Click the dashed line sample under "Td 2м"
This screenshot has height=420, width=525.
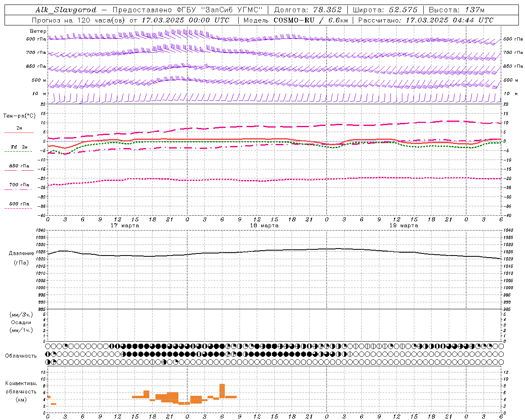(18, 152)
